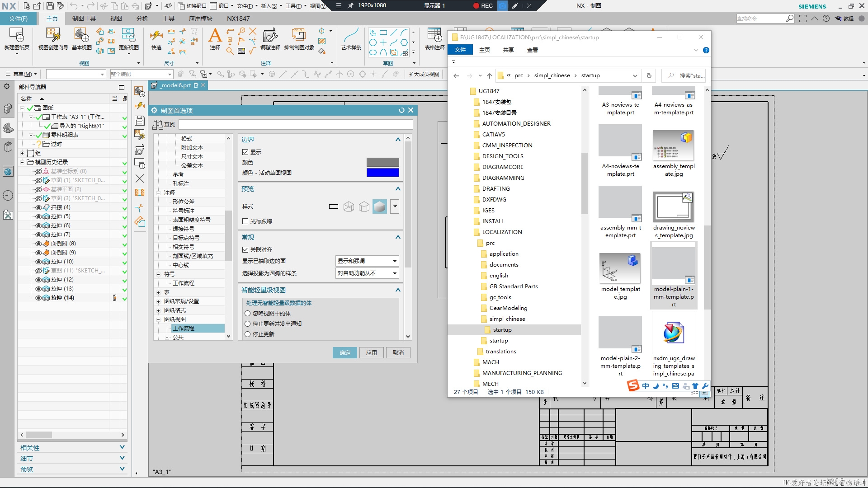This screenshot has width=868, height=488.
Task: Open the Explorer help question mark icon
Action: click(x=706, y=50)
